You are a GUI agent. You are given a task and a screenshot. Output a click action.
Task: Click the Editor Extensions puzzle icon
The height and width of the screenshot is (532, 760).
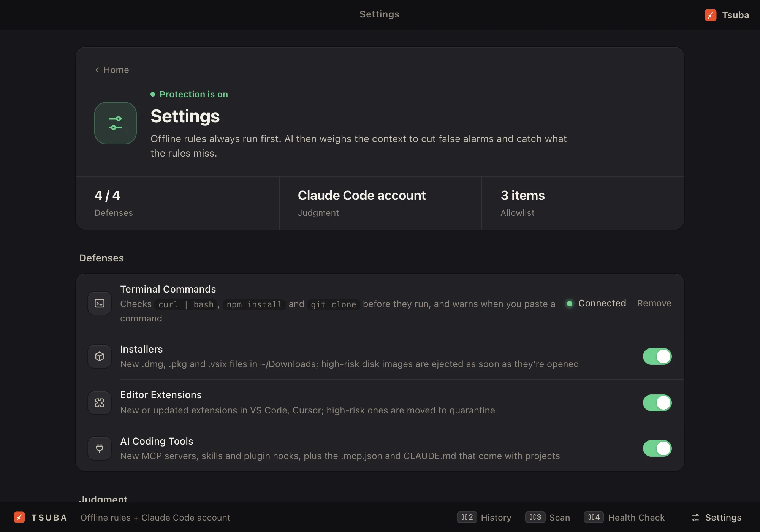(x=100, y=403)
